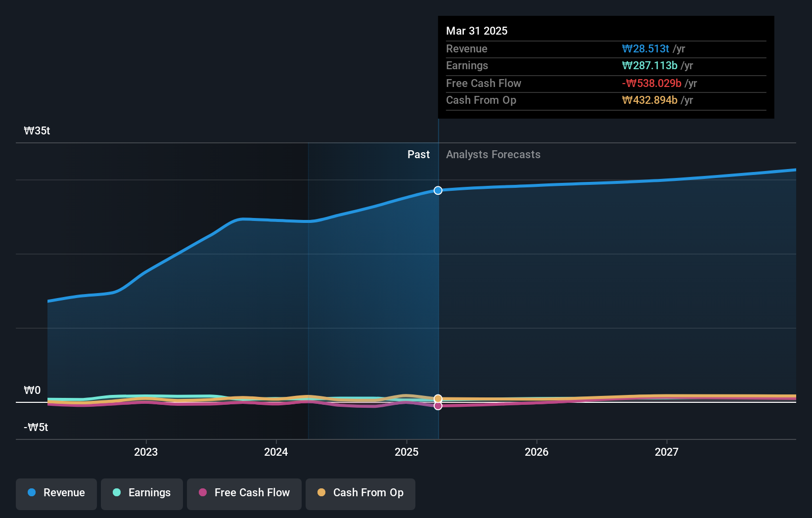Image resolution: width=812 pixels, height=518 pixels.
Task: Click the ₩432.894b cash from op value
Action: click(x=650, y=100)
